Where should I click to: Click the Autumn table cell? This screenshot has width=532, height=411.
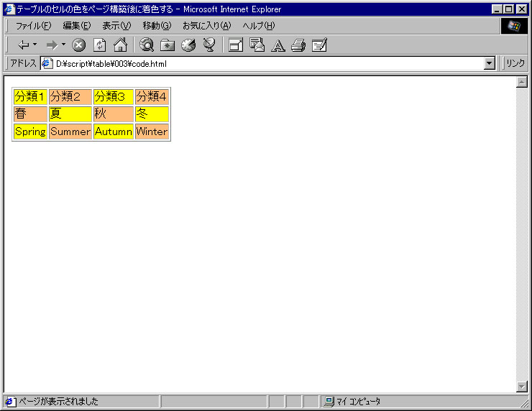point(114,131)
